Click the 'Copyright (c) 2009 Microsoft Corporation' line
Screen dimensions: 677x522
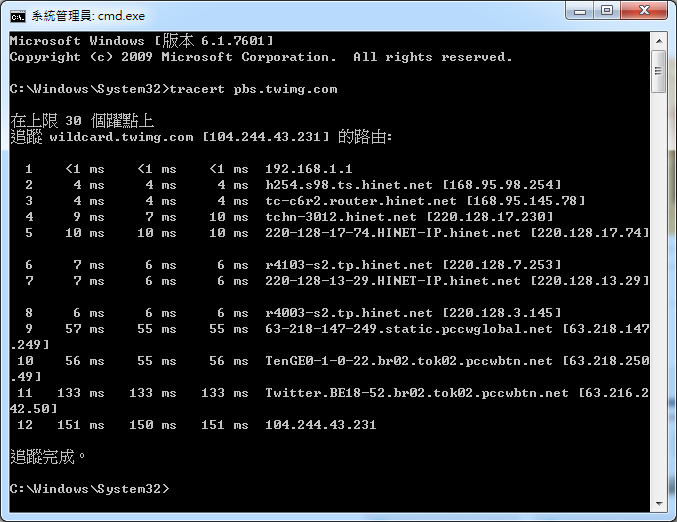261,57
